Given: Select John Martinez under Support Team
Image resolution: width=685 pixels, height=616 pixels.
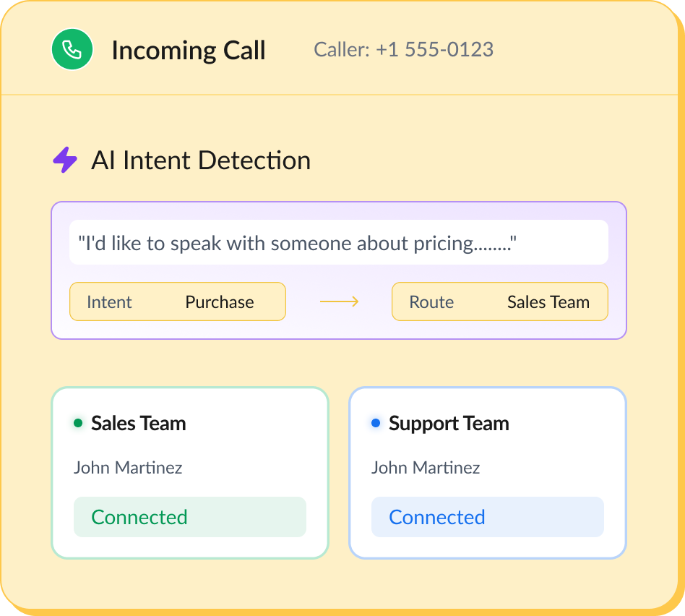Looking at the screenshot, I should (426, 468).
